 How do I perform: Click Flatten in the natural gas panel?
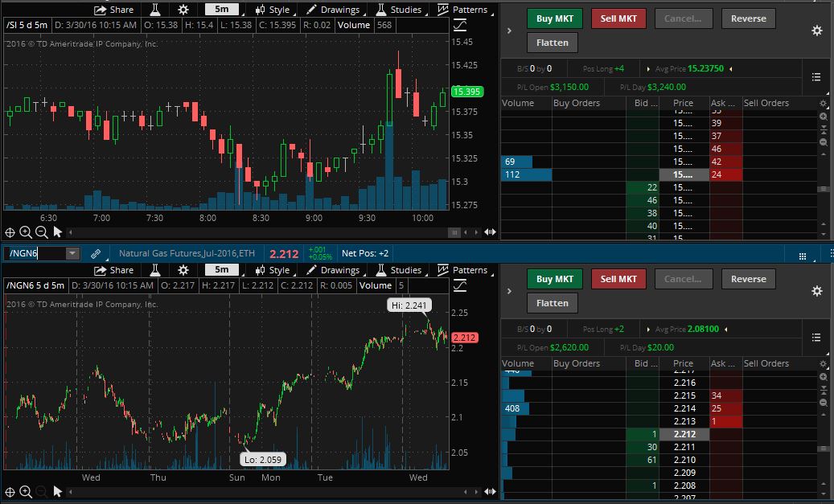point(552,303)
